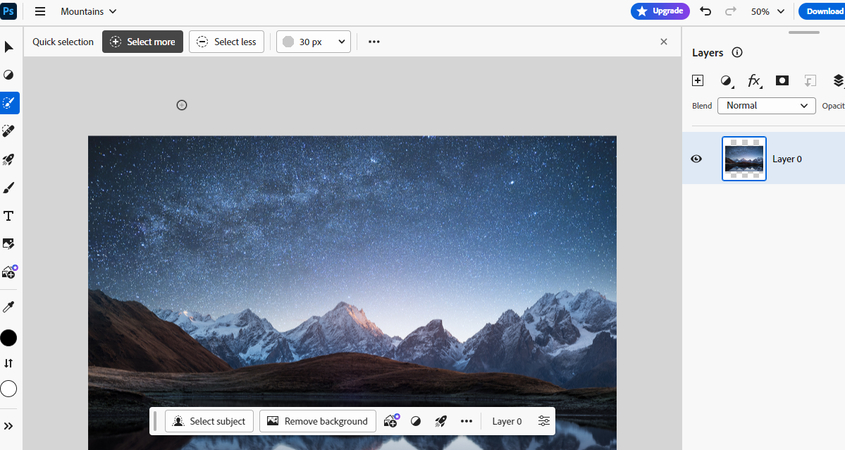The image size is (845, 450).
Task: Click the Upgrade button
Action: coord(660,11)
